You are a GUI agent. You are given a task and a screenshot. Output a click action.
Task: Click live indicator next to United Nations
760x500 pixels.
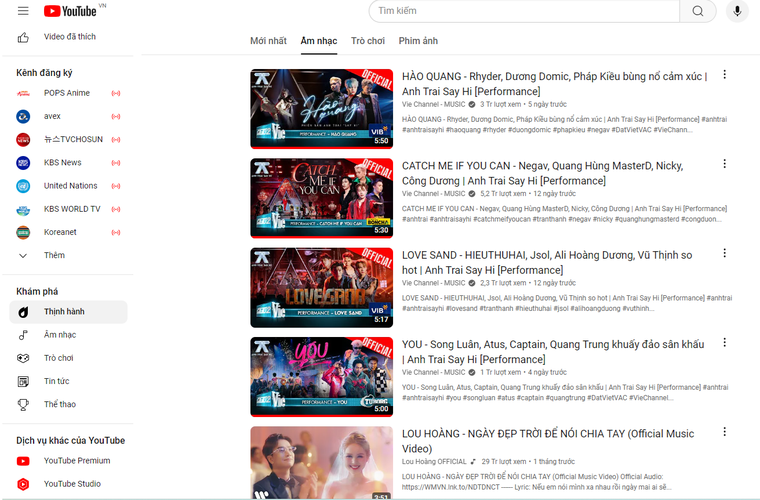(115, 186)
